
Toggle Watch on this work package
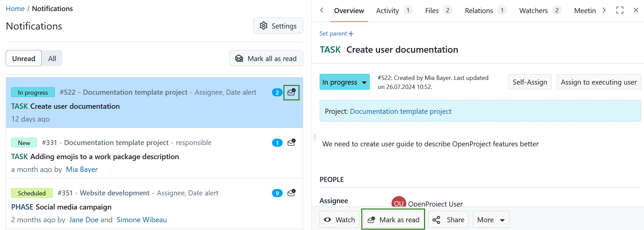pyautogui.click(x=339, y=220)
